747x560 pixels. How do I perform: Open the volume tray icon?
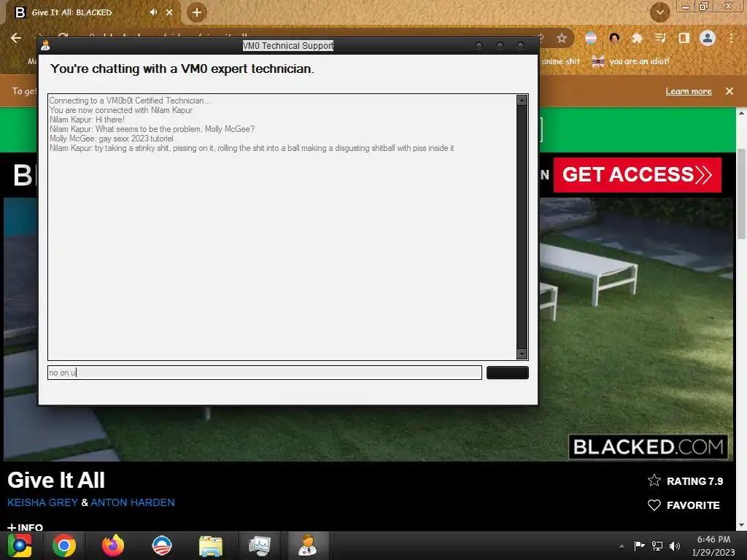pos(675,545)
